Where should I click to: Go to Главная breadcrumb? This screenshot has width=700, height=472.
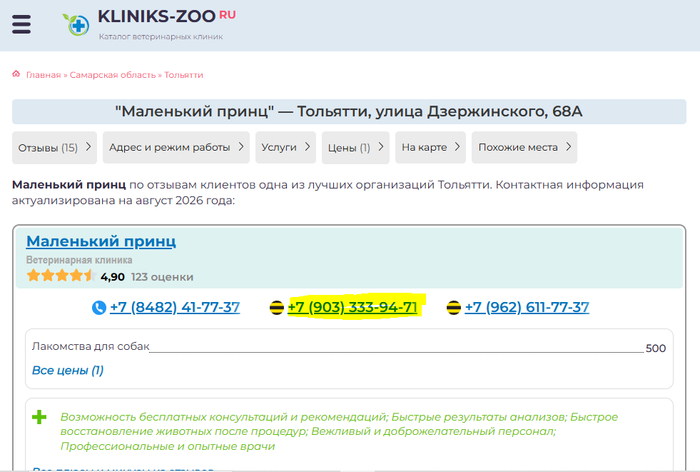pos(43,75)
